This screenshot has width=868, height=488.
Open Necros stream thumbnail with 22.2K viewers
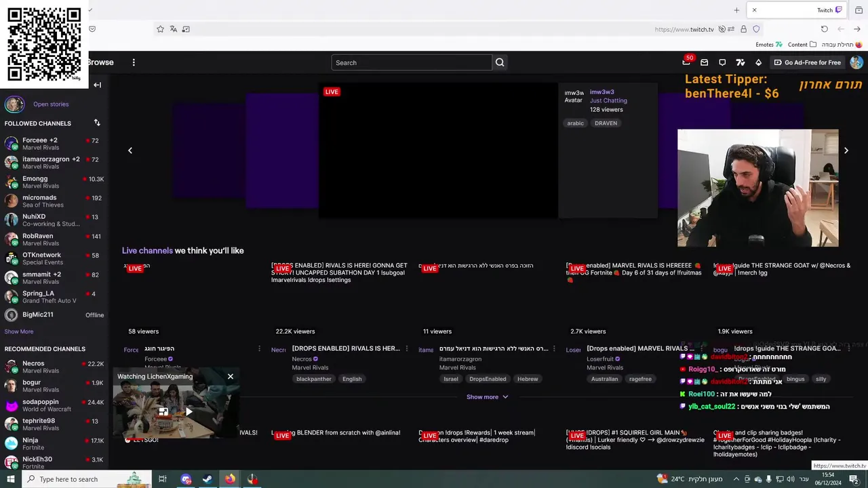pos(340,300)
